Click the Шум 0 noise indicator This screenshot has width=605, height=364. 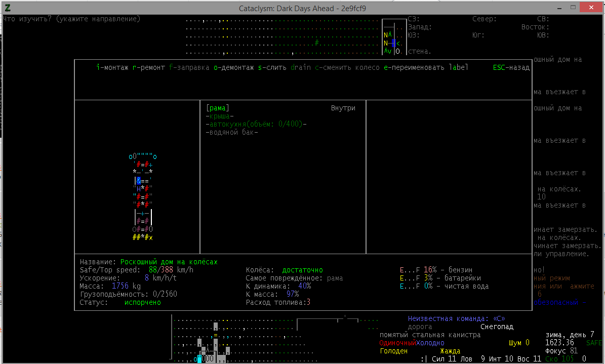(x=519, y=343)
